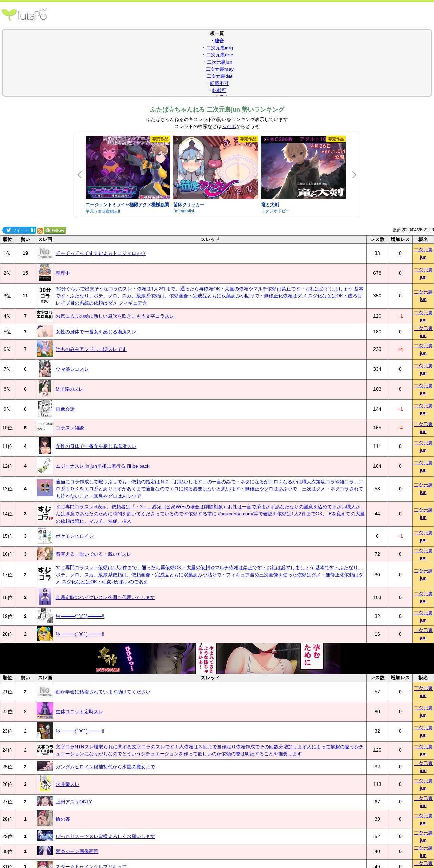
Task: Click the コラスレ雑談 IDなし thumbnail
Action: (x=45, y=427)
